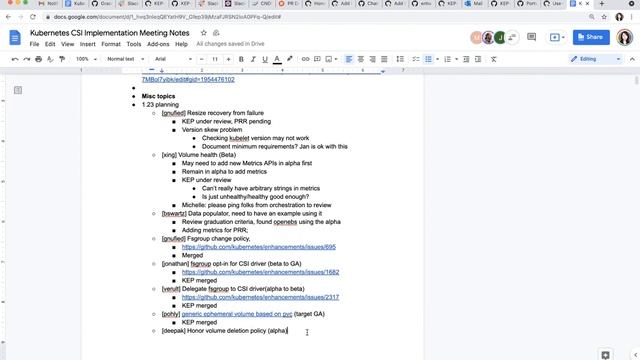Toggle underline formatting
This screenshot has width=640, height=360.
pos(265,59)
